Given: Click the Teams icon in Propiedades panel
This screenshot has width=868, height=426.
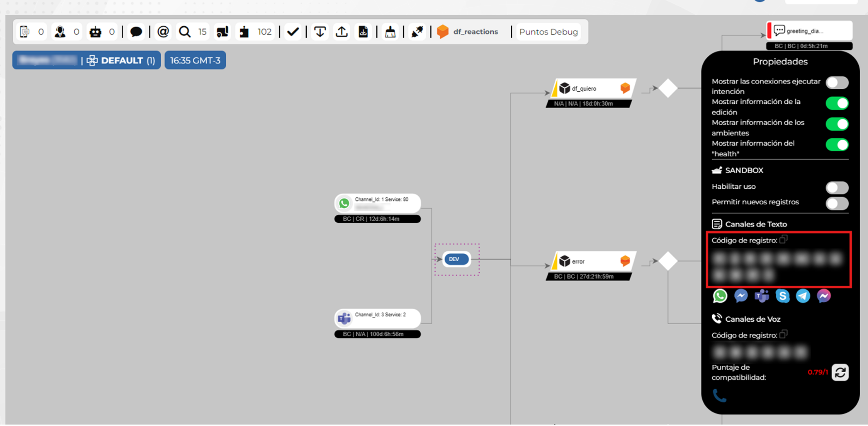Looking at the screenshot, I should (x=762, y=296).
